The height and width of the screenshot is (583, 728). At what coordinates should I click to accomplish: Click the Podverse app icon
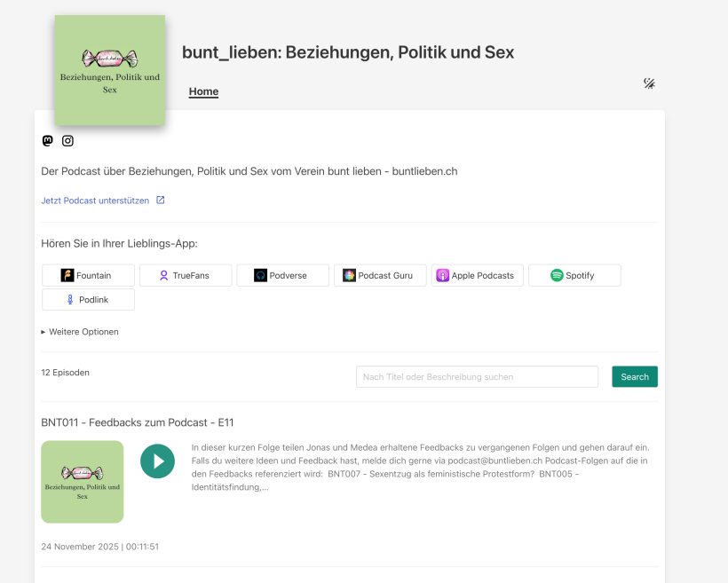click(260, 275)
